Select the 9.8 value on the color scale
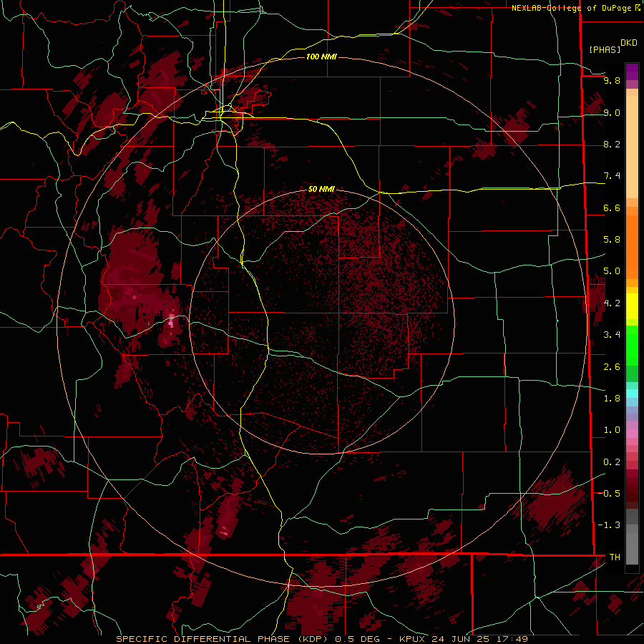This screenshot has height=644, width=644. pyautogui.click(x=612, y=80)
